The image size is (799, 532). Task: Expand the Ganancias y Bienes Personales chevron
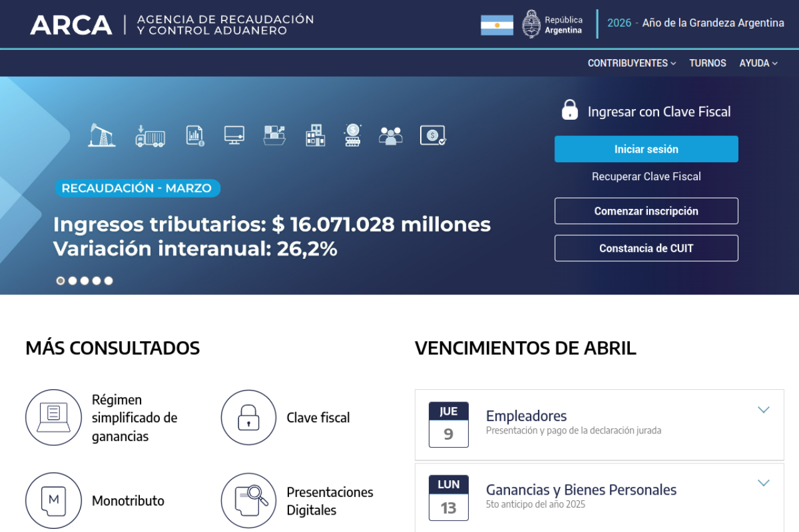(x=763, y=483)
